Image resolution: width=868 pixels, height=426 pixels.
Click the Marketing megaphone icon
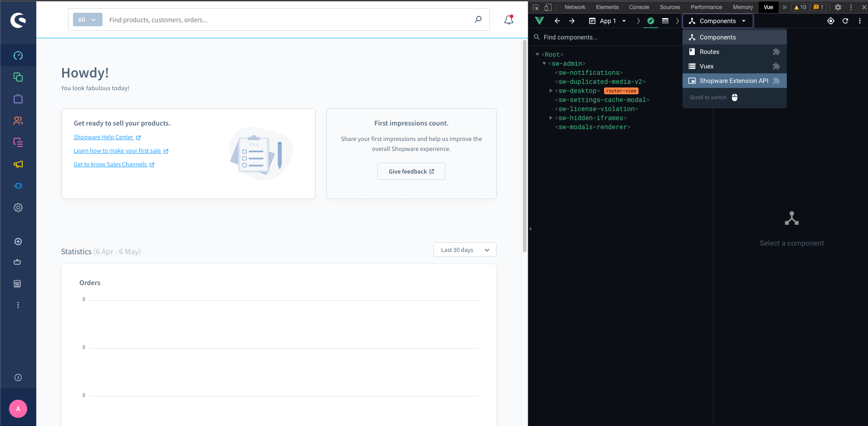(18, 164)
